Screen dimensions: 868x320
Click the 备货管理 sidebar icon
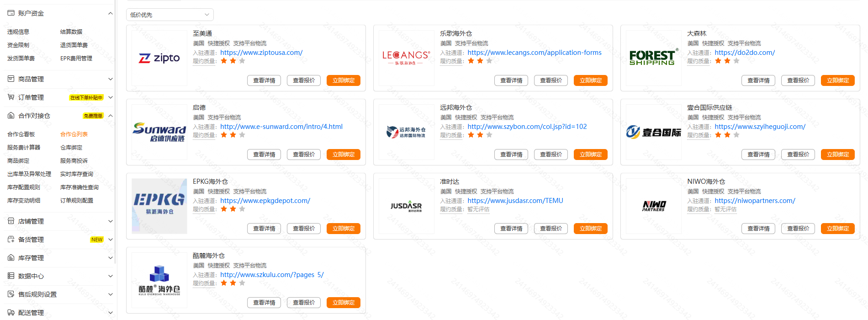(x=11, y=240)
